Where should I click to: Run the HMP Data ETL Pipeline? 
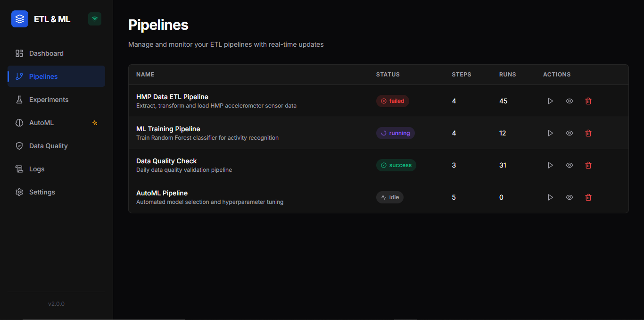coord(550,101)
